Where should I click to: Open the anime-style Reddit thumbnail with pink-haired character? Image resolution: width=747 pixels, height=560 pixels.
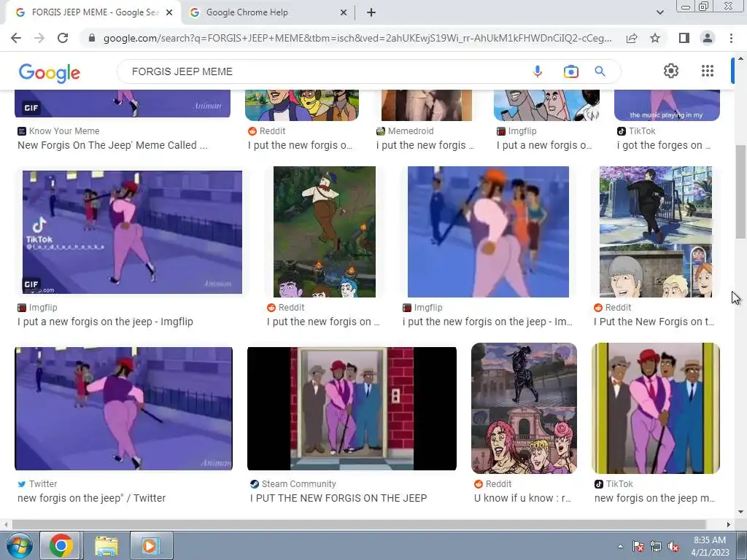point(524,408)
